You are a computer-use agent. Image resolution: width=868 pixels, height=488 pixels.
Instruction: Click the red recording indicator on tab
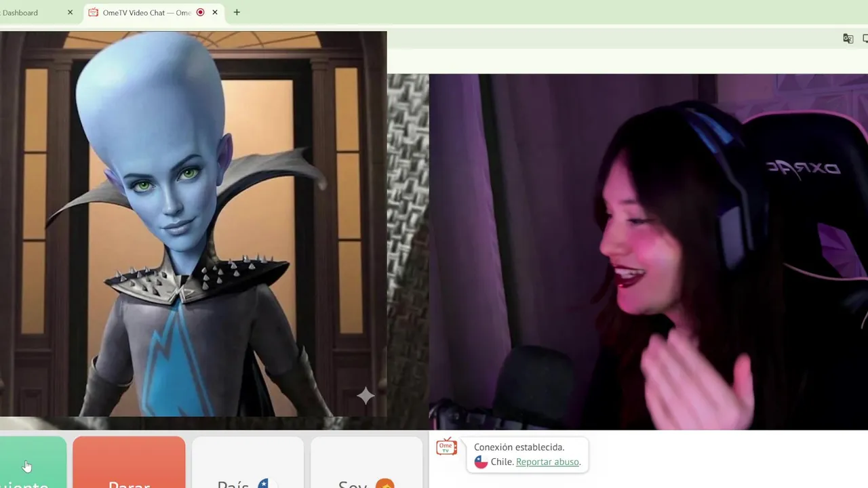tap(200, 12)
